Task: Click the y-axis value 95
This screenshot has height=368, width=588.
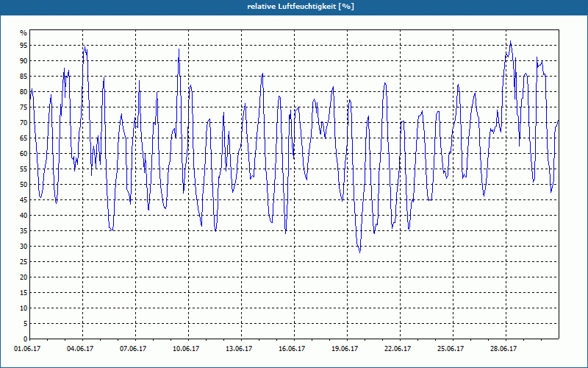Action: (24, 46)
